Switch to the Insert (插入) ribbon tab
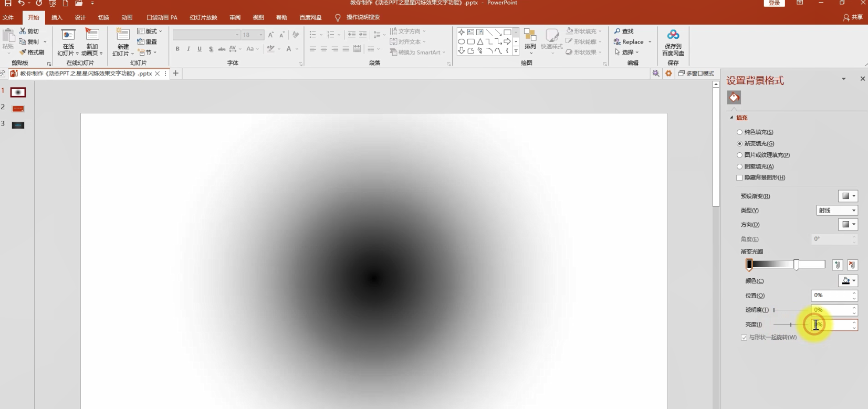Image resolution: width=868 pixels, height=409 pixels. tap(57, 17)
